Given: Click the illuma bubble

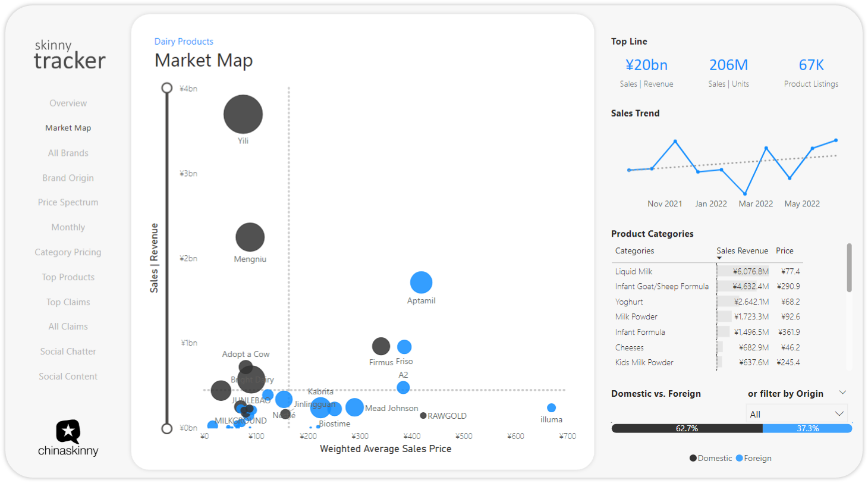Looking at the screenshot, I should 551,408.
